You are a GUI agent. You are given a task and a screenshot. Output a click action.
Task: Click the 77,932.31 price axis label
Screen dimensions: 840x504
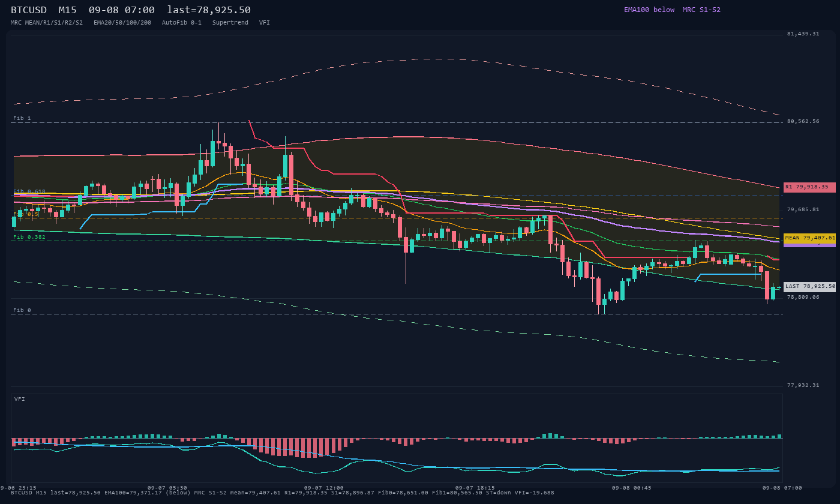(x=803, y=385)
